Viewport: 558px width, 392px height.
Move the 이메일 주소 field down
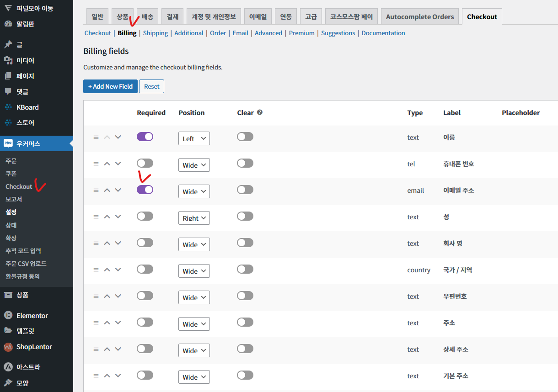click(x=118, y=190)
